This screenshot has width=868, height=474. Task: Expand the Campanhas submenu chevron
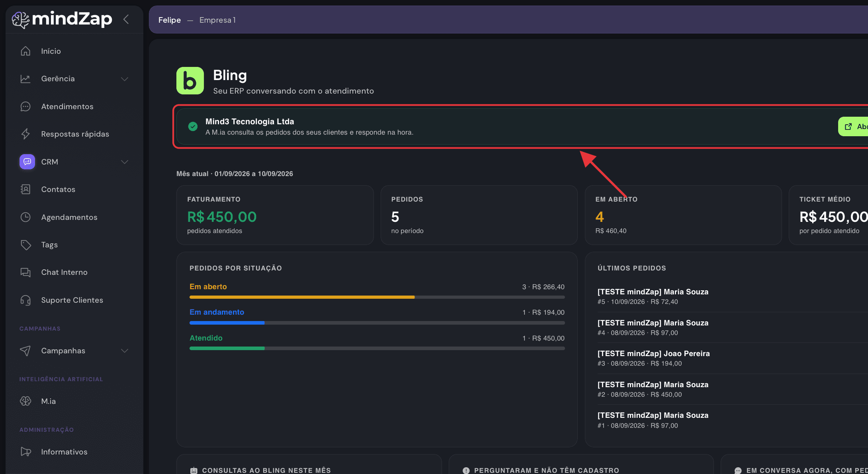125,351
